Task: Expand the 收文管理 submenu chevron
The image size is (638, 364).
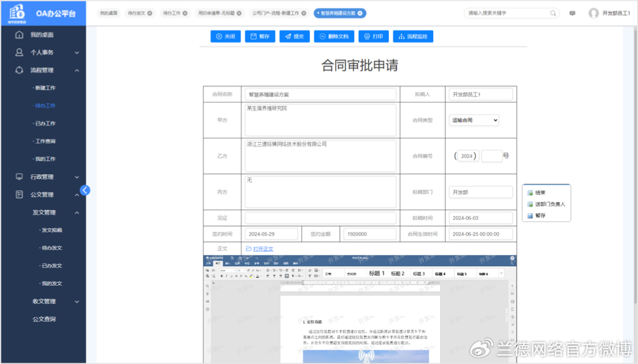Action: pos(77,301)
